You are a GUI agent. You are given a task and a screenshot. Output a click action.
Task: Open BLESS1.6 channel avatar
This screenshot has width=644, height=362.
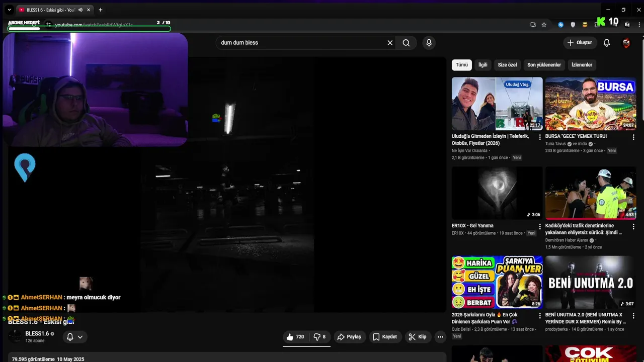(16, 336)
